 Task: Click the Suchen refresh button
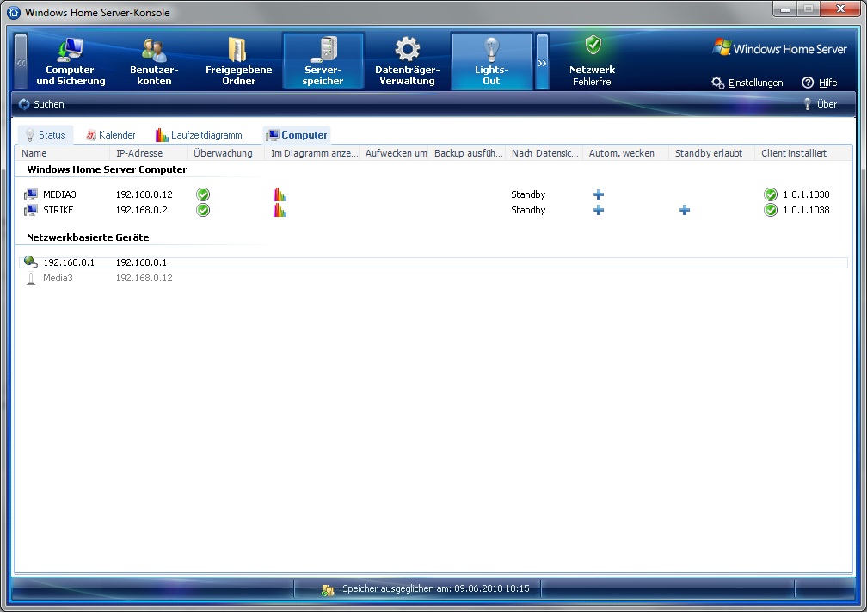41,104
